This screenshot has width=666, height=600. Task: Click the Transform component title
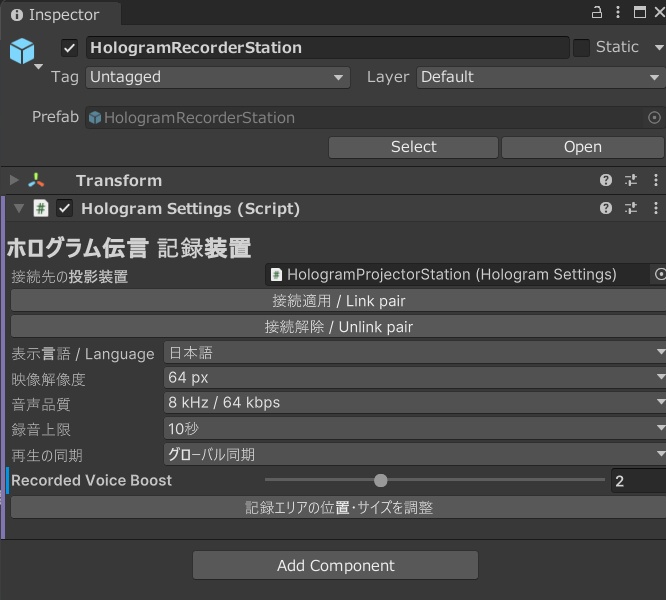pos(119,181)
